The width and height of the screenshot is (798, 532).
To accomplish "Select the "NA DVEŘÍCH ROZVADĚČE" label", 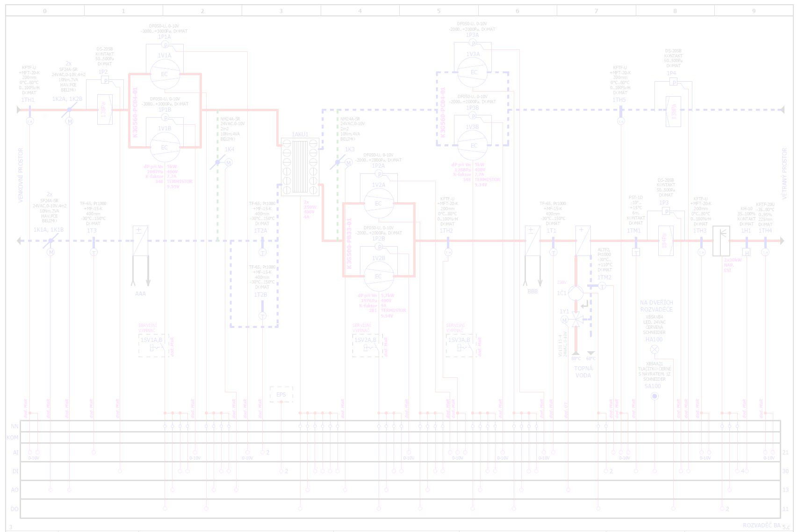I will [656, 306].
